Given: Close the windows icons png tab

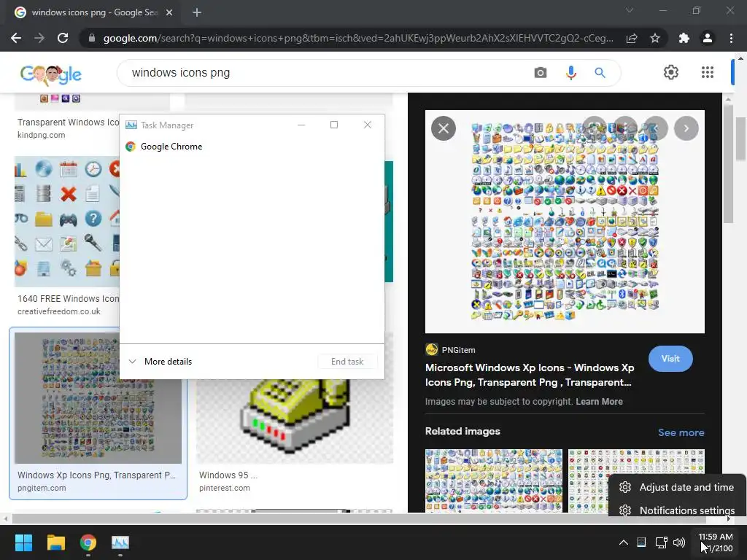Looking at the screenshot, I should point(169,12).
